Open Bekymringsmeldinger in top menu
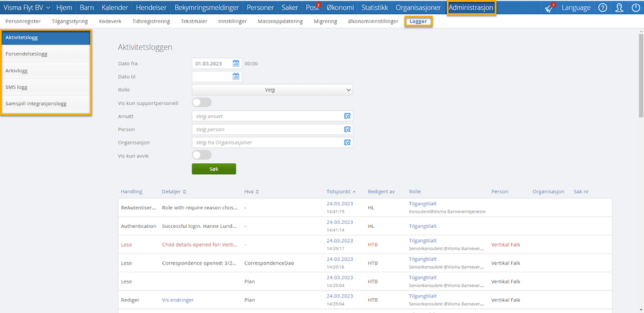This screenshot has height=313, width=644. 208,8
